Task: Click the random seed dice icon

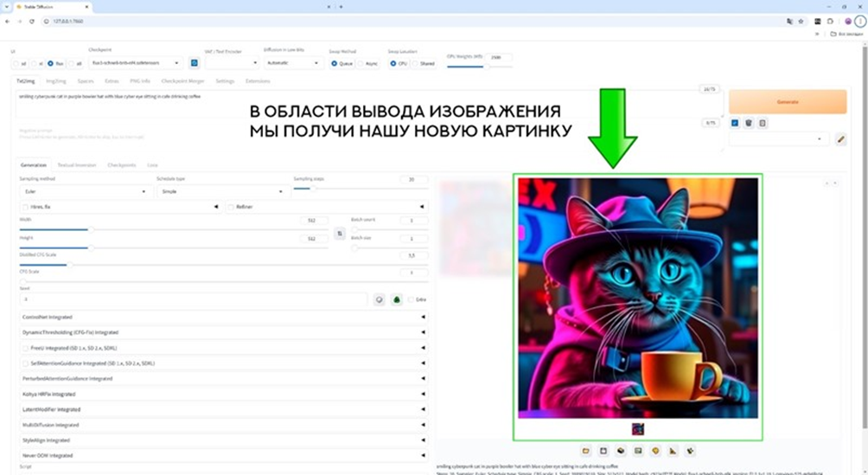Action: [x=379, y=299]
